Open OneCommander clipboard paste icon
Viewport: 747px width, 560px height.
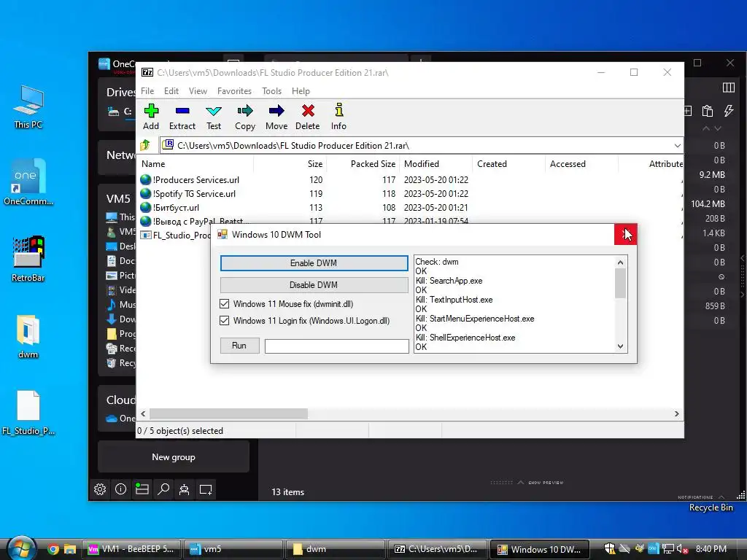708,111
